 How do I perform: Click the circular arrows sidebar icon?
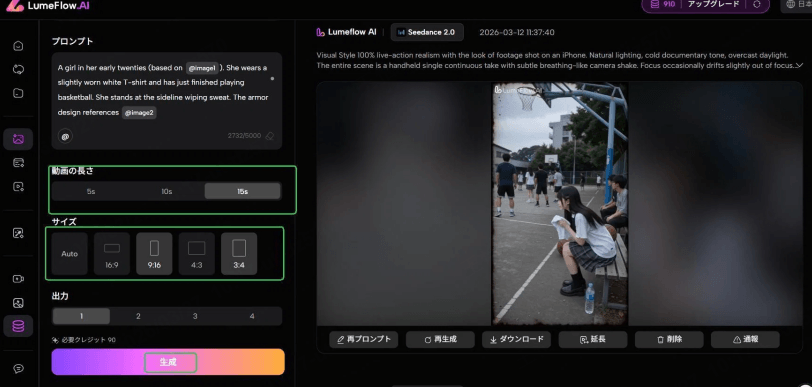click(18, 69)
